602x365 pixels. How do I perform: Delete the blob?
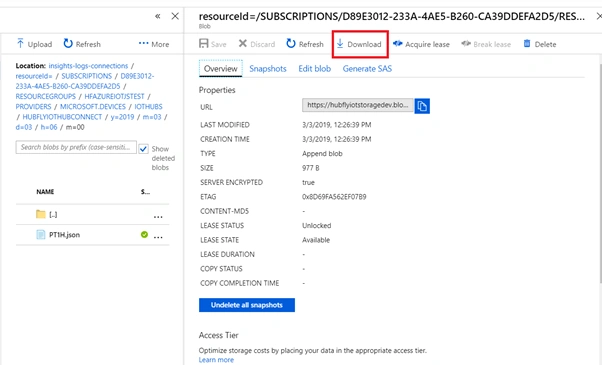tap(540, 44)
